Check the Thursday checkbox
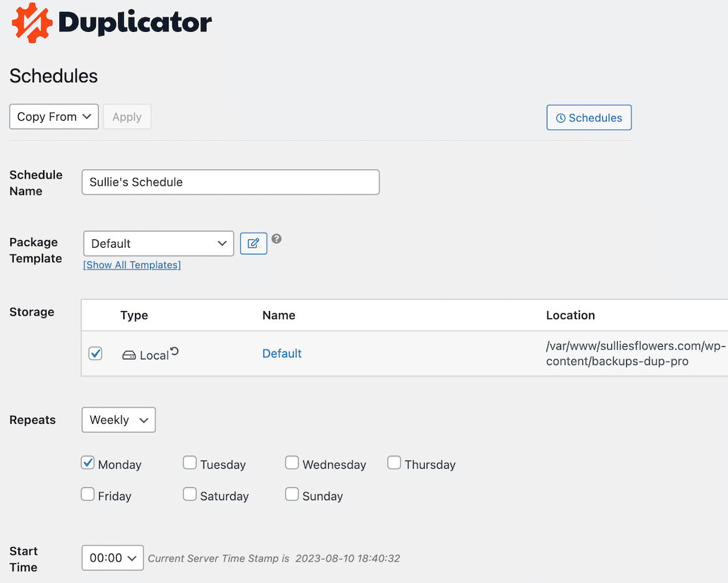The height and width of the screenshot is (583, 728). pos(394,463)
